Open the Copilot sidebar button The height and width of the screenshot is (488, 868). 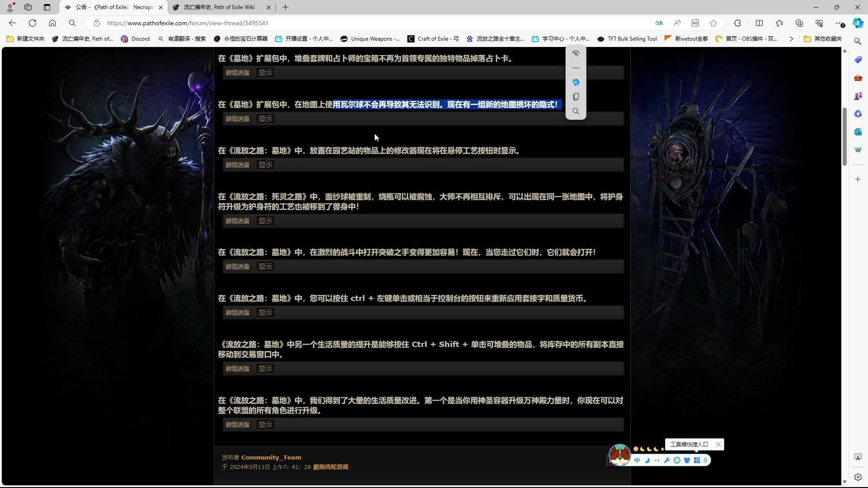[858, 23]
